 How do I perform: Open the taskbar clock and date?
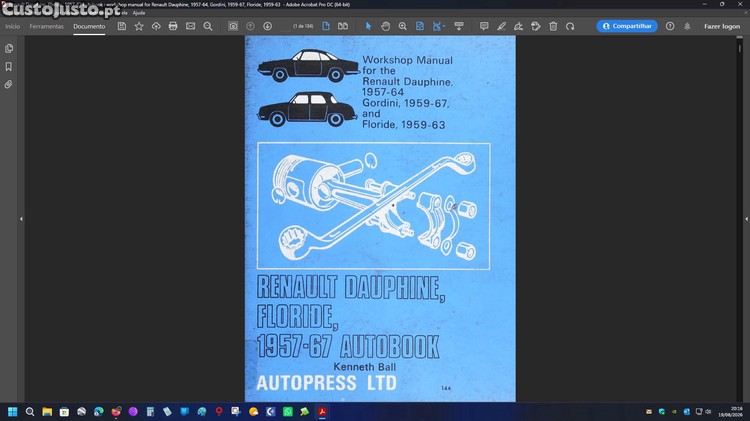(x=730, y=411)
